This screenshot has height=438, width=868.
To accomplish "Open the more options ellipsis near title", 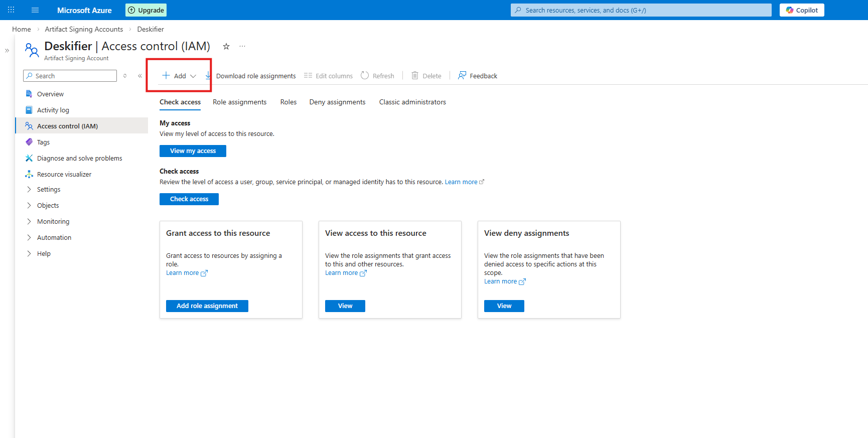I will click(242, 46).
